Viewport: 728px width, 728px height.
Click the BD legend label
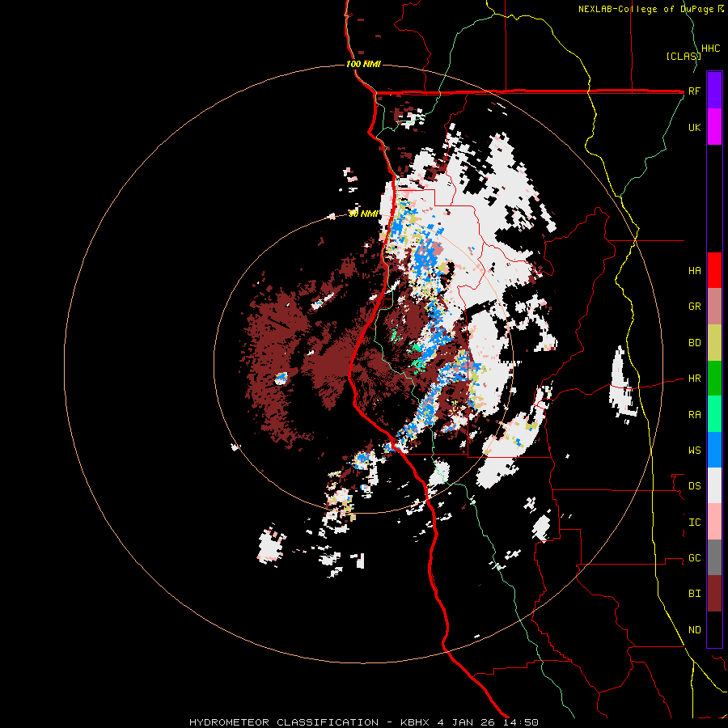[694, 343]
